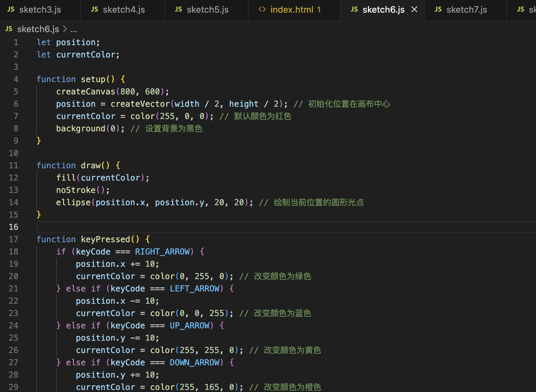Click the JS icon on sketch4.js tab
The width and height of the screenshot is (536, 392).
(94, 10)
